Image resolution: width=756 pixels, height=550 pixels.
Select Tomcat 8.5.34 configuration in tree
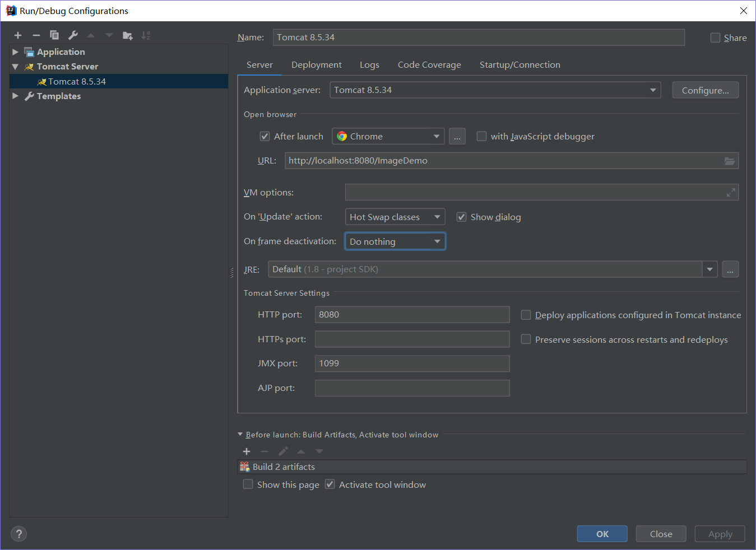tap(119, 81)
